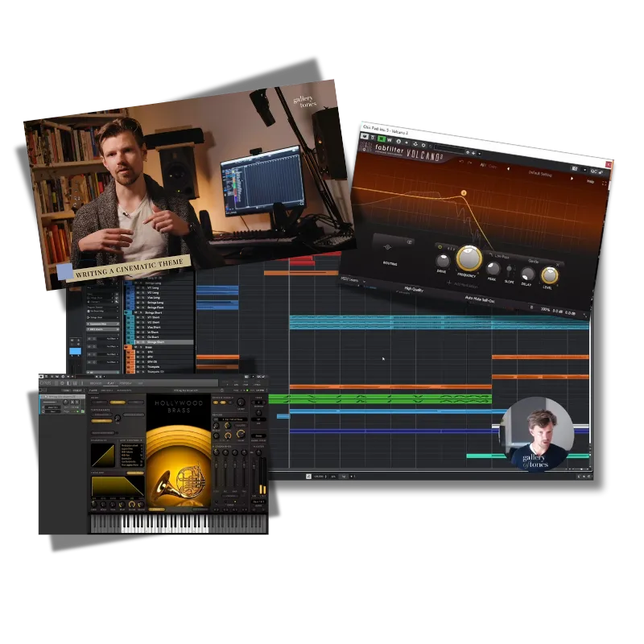Solo the Trumpets track
The image size is (644, 644).
(x=143, y=367)
